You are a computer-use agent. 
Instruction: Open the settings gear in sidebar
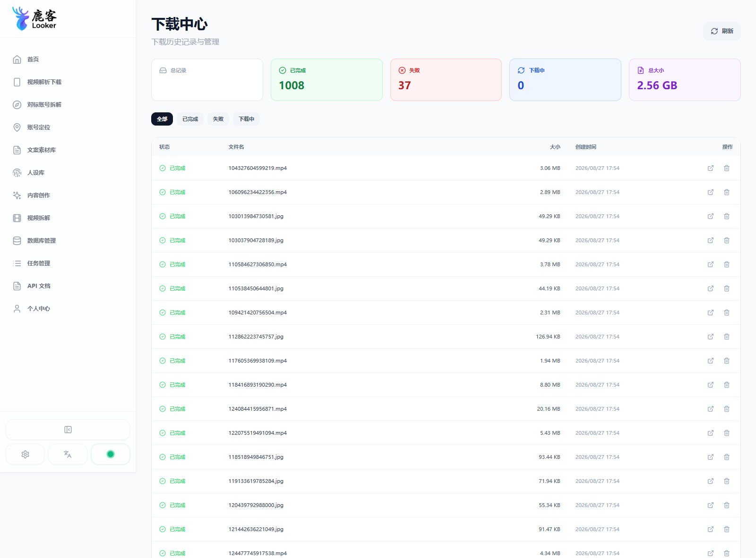[25, 454]
